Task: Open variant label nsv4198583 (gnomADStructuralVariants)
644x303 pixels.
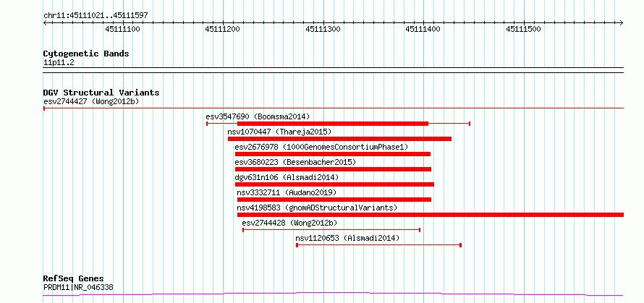Action: (317, 208)
